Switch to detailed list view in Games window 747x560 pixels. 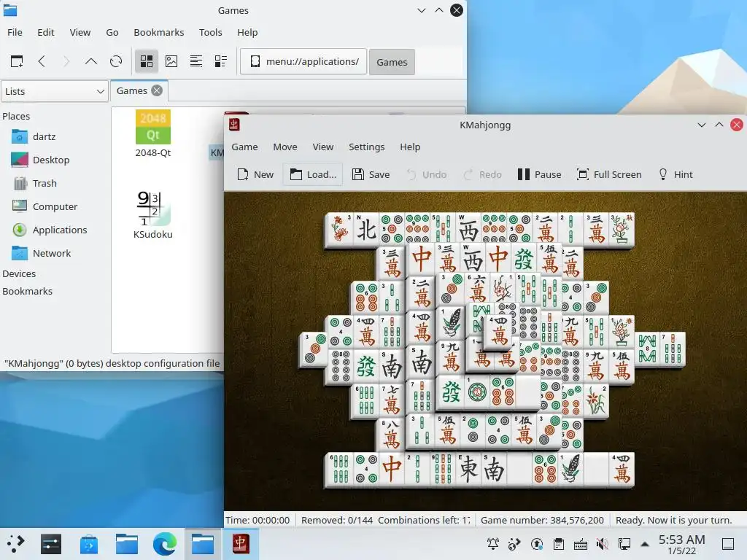(220, 61)
